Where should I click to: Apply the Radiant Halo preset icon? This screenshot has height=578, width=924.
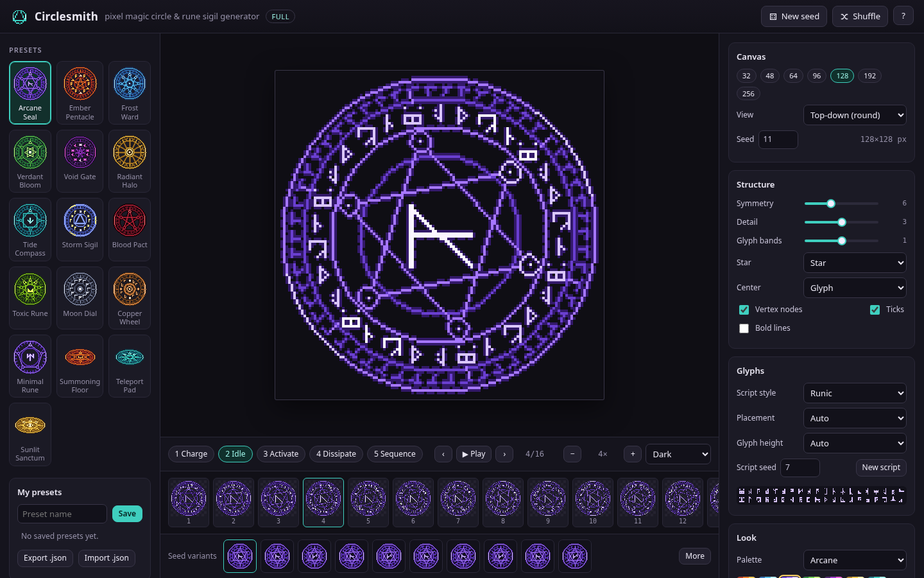pos(130,152)
